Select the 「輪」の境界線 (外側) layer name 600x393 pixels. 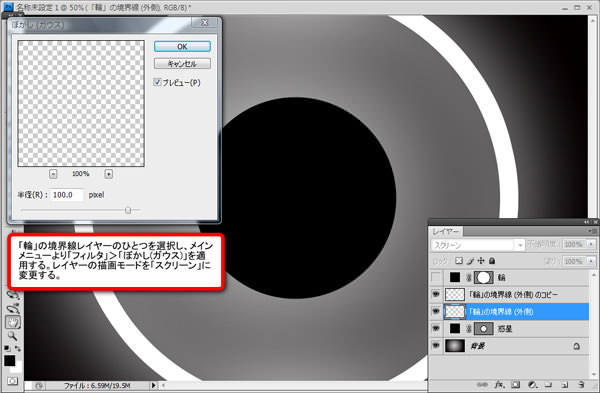501,312
